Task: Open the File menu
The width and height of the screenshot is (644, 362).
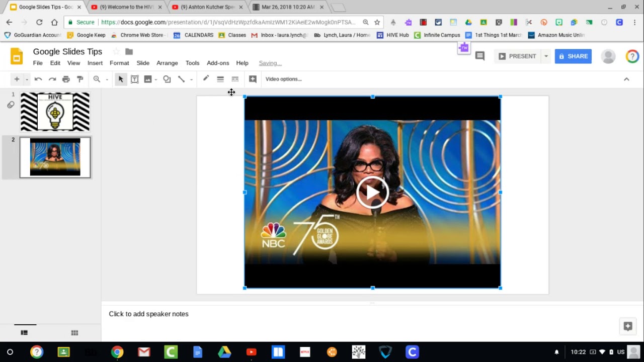Action: click(38, 63)
